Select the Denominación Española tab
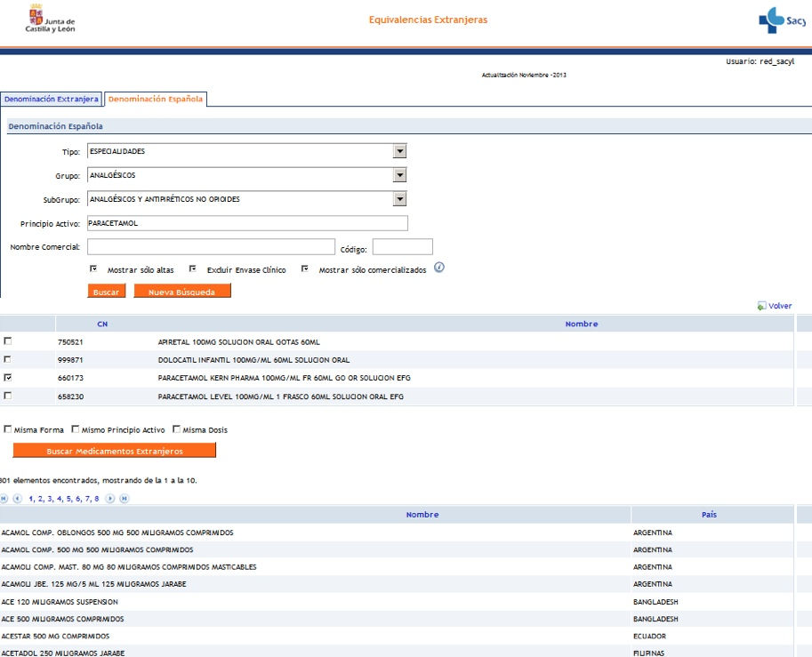This screenshot has height=657, width=812. tap(155, 99)
